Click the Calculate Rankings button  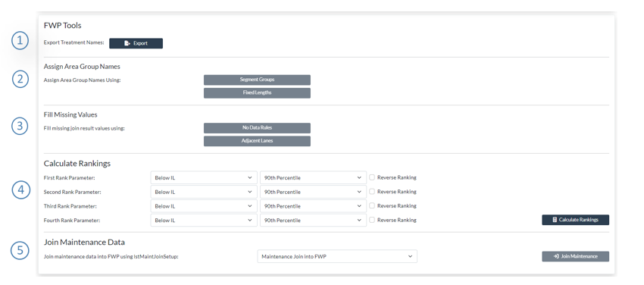click(575, 220)
